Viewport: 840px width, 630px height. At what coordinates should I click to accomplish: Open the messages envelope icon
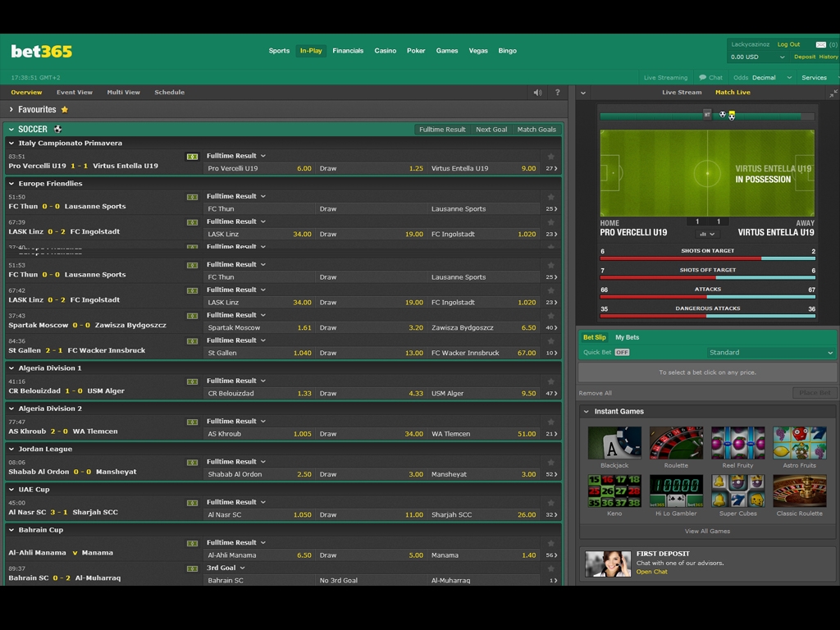(x=821, y=44)
